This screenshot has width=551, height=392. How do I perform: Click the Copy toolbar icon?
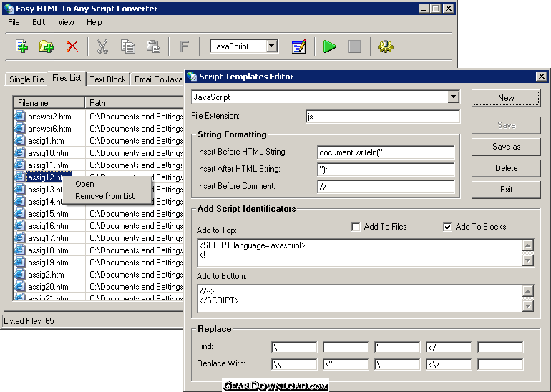[x=128, y=46]
